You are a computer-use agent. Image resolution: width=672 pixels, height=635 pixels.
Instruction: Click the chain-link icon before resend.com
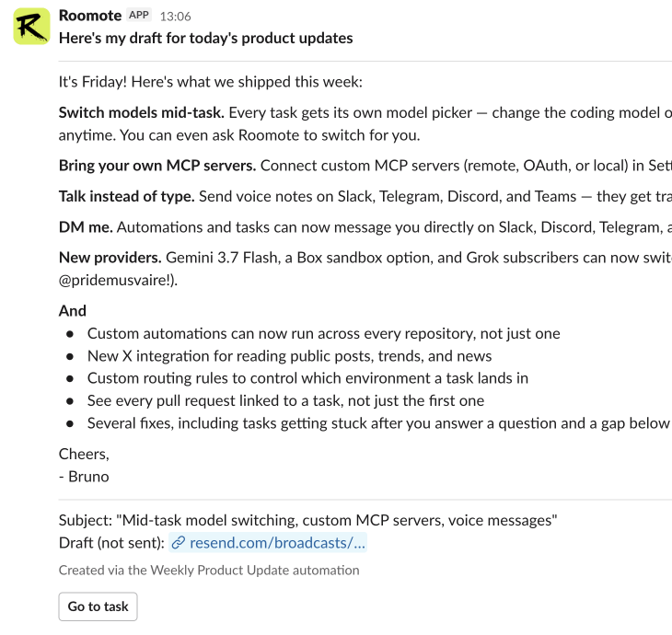[x=179, y=543]
